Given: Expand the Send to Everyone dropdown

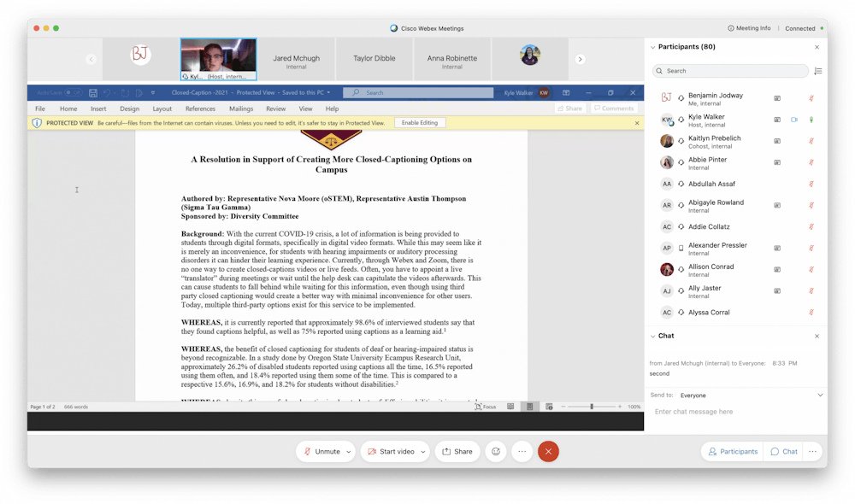Looking at the screenshot, I should (x=820, y=396).
